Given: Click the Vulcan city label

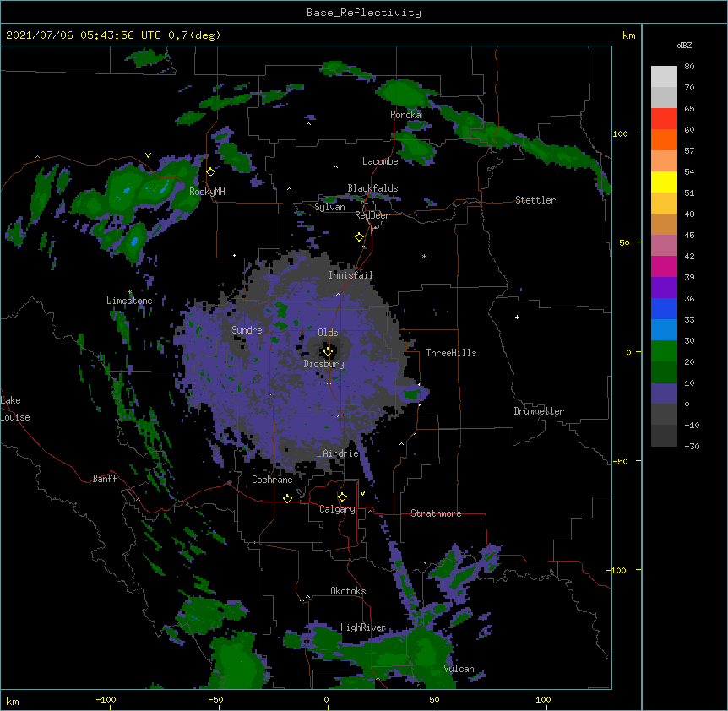Looking at the screenshot, I should click(459, 669).
